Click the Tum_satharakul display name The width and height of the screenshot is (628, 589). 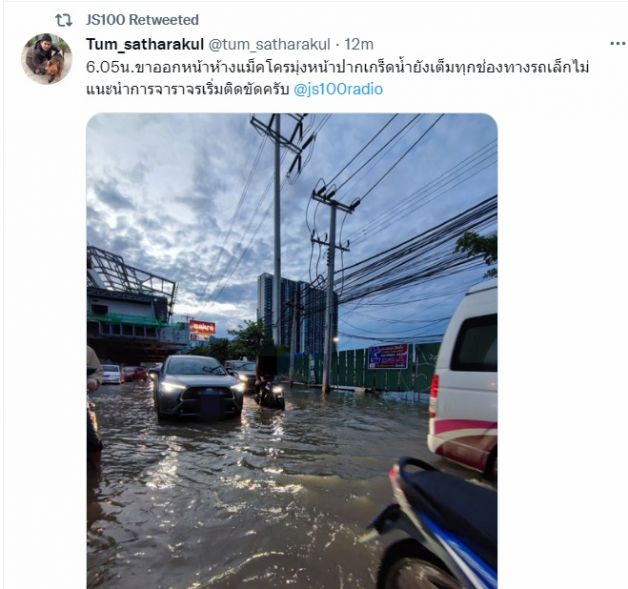click(145, 44)
